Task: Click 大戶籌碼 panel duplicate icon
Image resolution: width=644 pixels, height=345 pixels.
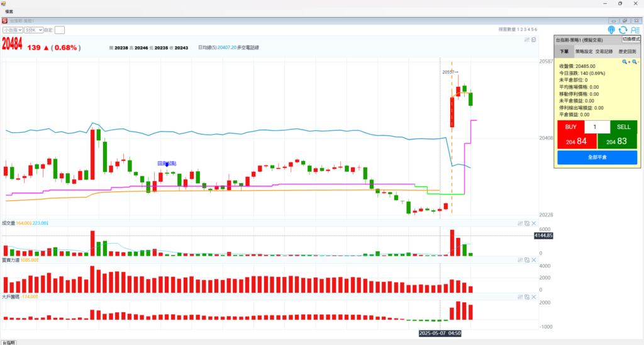Action: 527,297
